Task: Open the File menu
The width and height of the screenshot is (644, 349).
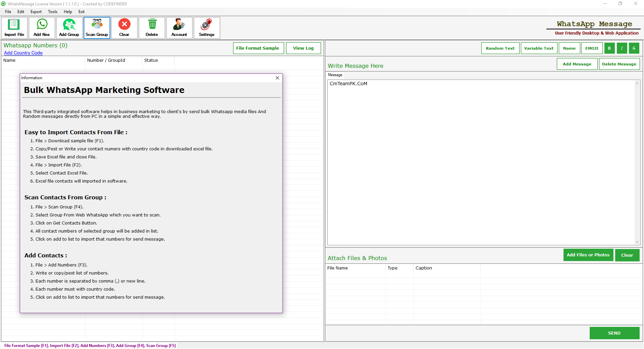Action: (x=8, y=12)
